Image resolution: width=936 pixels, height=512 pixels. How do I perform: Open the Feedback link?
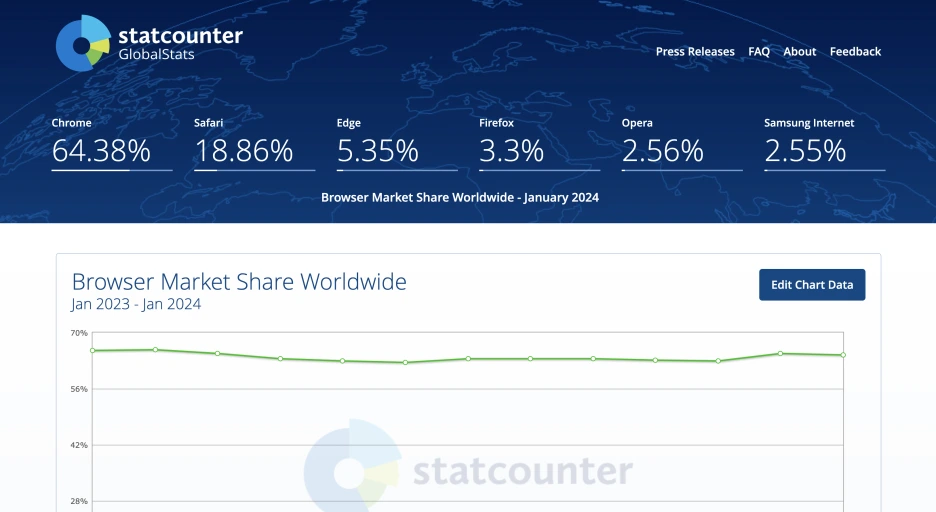[855, 51]
